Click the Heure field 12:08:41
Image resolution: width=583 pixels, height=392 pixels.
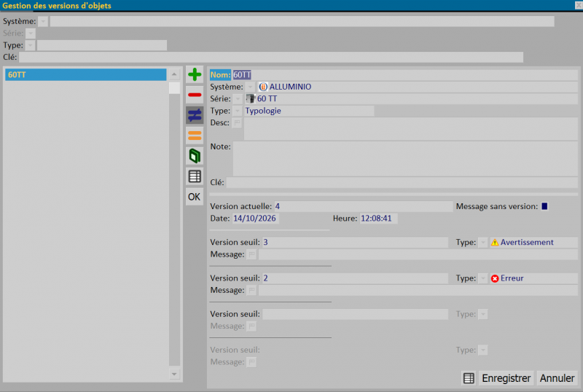378,219
